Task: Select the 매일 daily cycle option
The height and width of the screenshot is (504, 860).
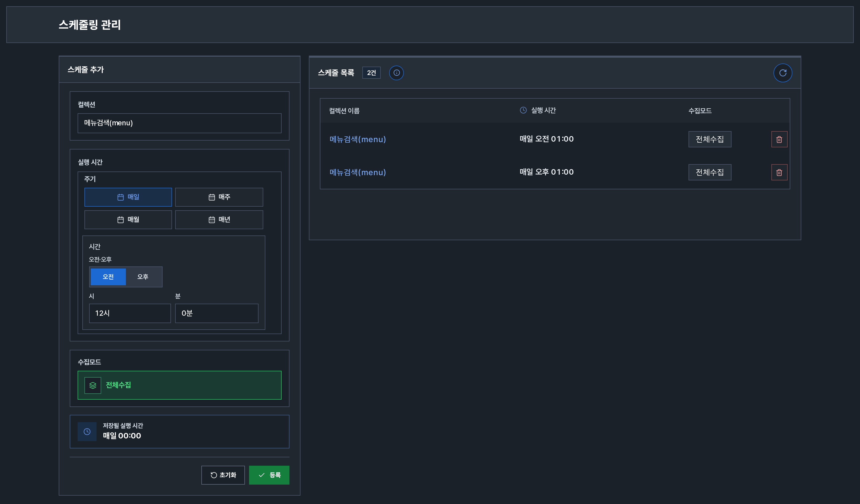Action: click(x=128, y=197)
